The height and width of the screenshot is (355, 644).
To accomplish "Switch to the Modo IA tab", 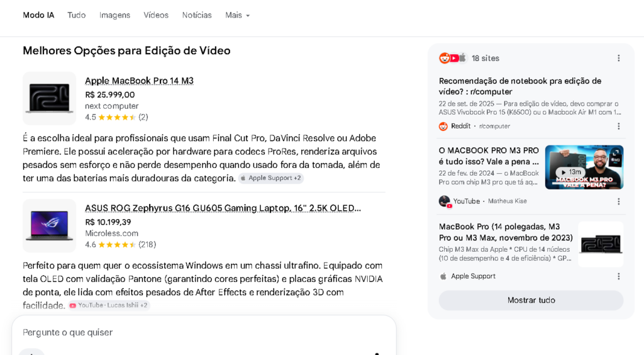I will 38,15.
